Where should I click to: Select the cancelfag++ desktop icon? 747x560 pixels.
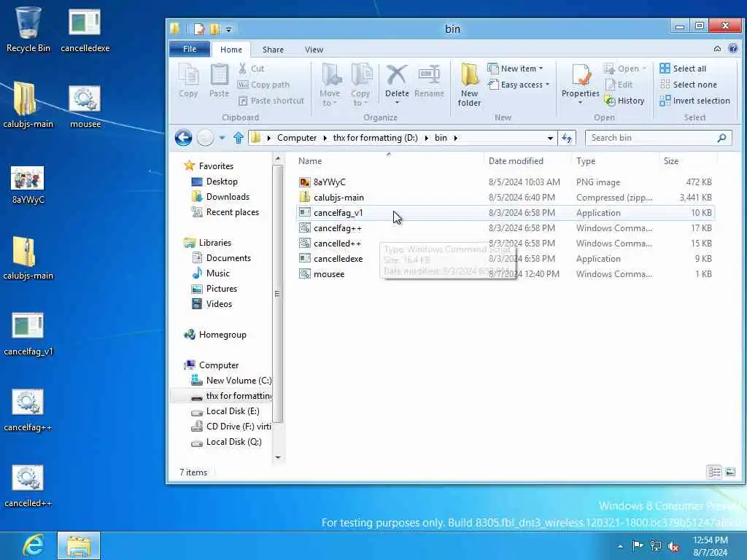[x=28, y=411]
